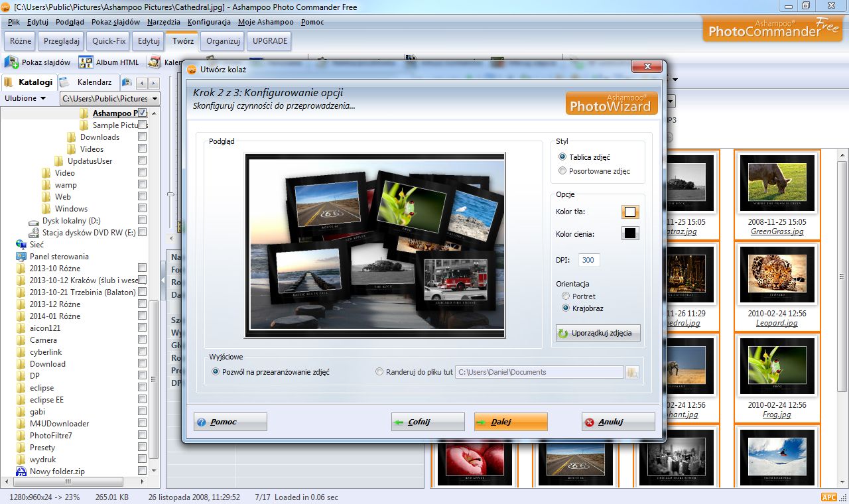The image size is (849, 504).
Task: Expand the C:\Users\Public\Pictures path combo box
Action: click(x=110, y=99)
